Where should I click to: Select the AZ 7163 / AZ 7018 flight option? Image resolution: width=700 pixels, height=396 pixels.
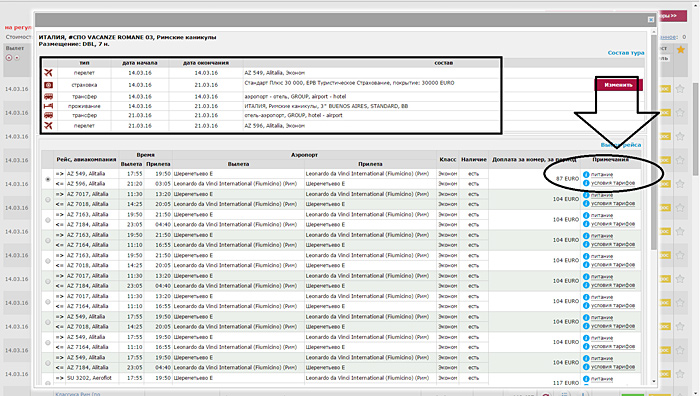click(x=48, y=261)
